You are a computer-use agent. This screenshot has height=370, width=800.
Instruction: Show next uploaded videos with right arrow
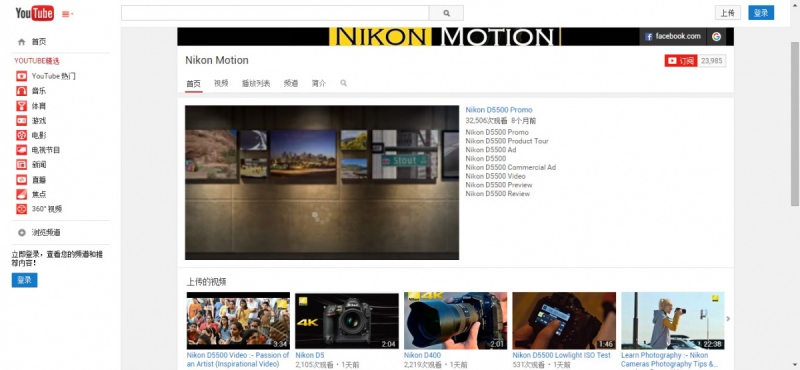[728, 319]
